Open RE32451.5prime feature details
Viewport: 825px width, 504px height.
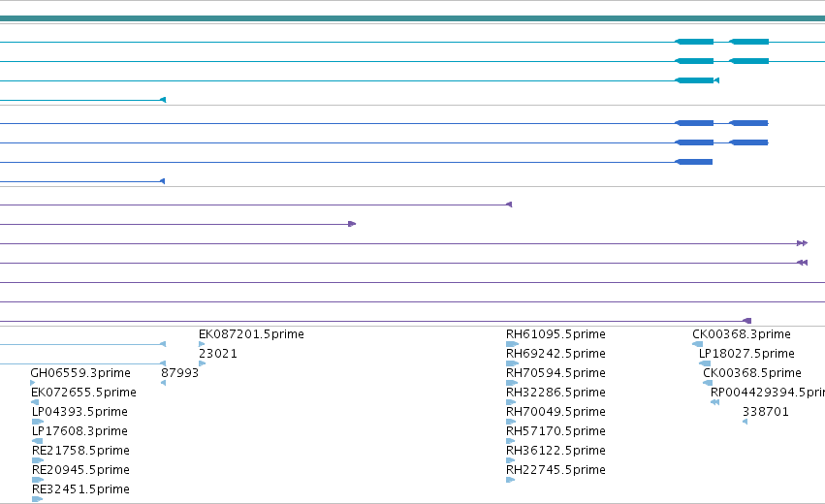(80, 489)
